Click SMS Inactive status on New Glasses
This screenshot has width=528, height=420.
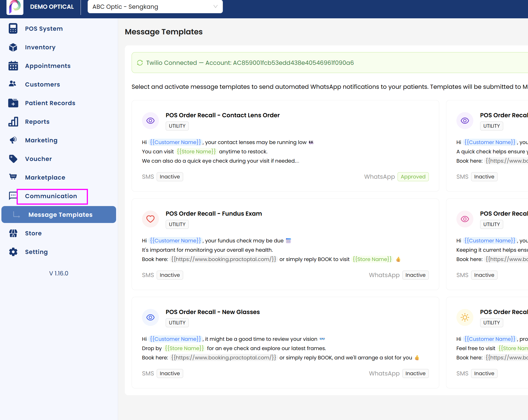pos(170,373)
